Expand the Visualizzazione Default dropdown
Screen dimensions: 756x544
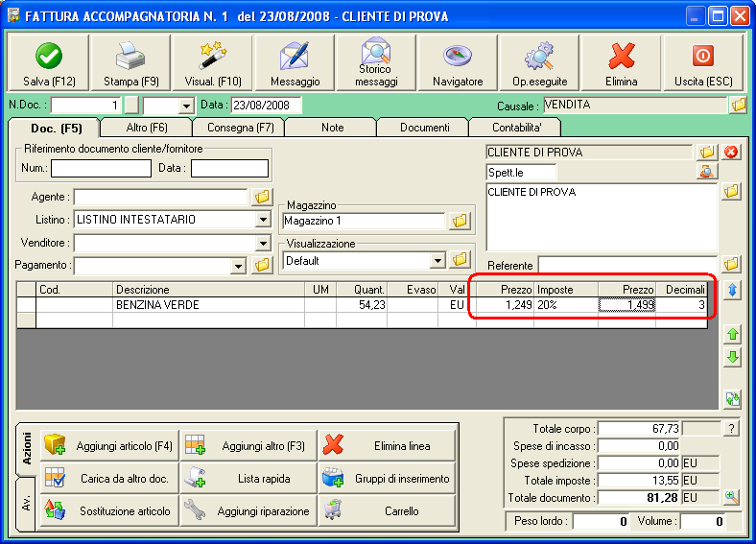coord(437,261)
